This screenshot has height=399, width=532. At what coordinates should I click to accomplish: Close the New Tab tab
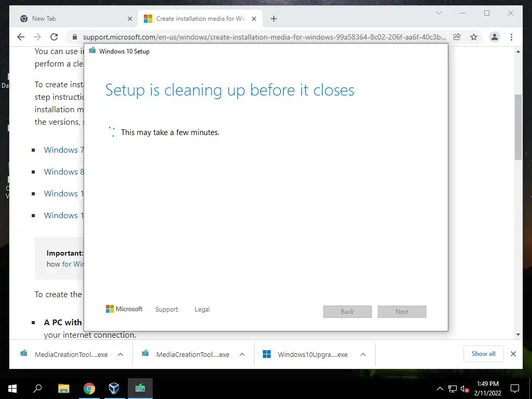[x=129, y=19]
